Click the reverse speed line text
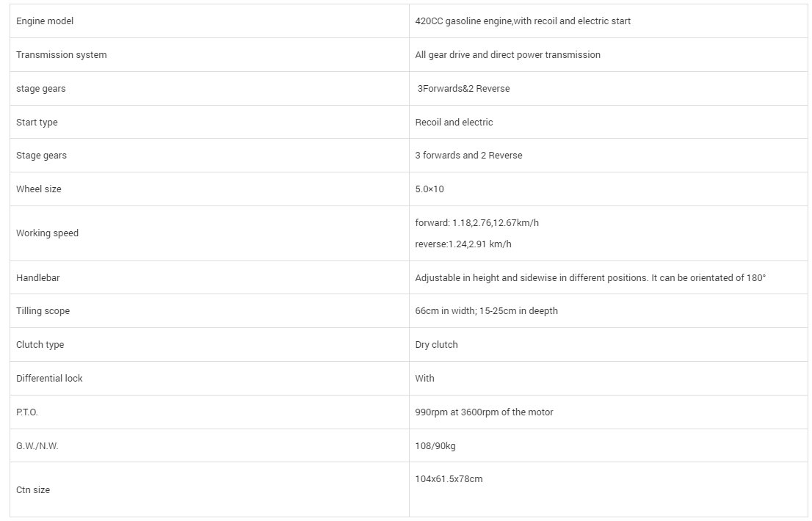This screenshot has width=812, height=521. pyautogui.click(x=463, y=244)
